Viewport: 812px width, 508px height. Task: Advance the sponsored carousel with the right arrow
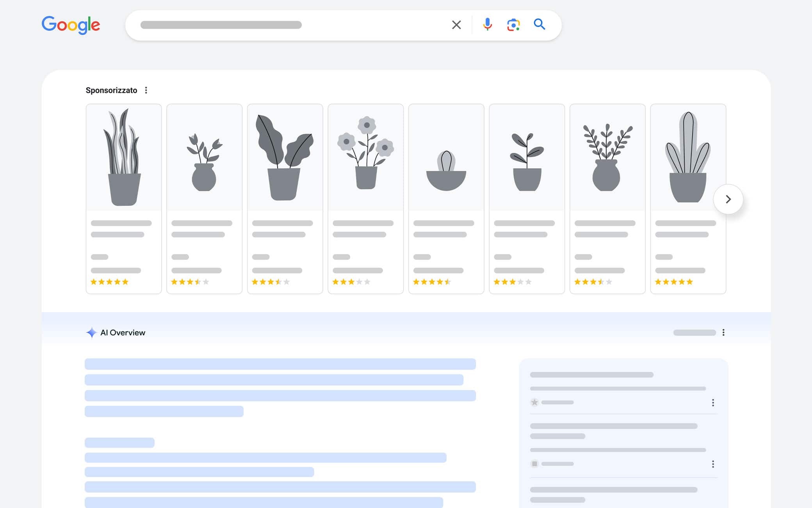coord(728,199)
